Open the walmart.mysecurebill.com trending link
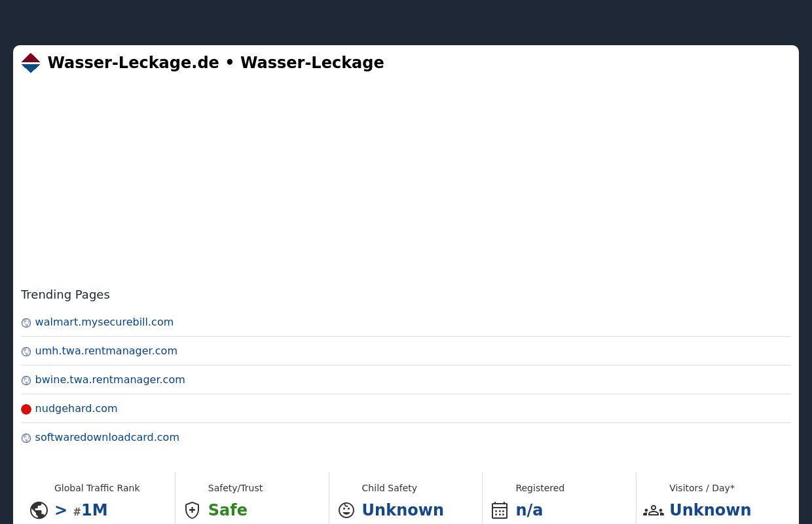The image size is (812, 524). coord(104,322)
